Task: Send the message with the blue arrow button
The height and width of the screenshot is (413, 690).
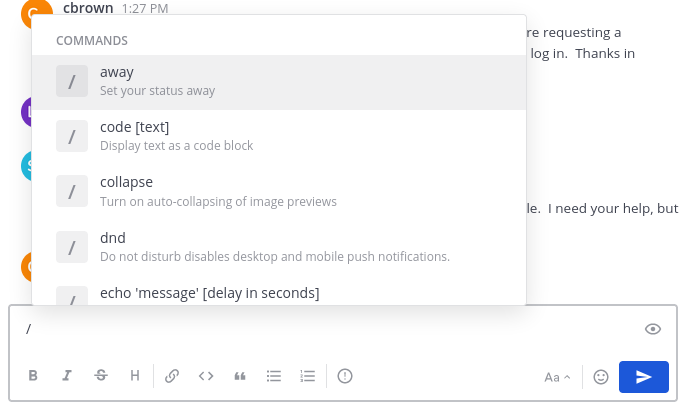Action: 644,377
